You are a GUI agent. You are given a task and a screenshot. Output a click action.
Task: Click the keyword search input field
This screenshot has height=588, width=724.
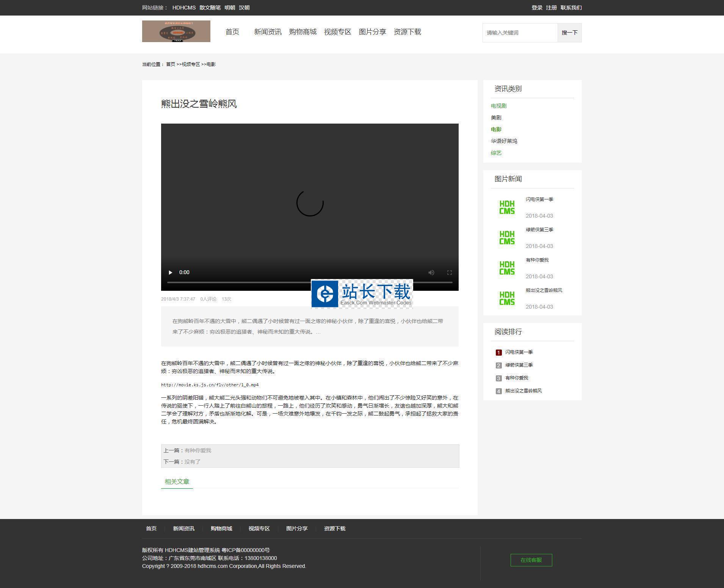click(x=520, y=33)
